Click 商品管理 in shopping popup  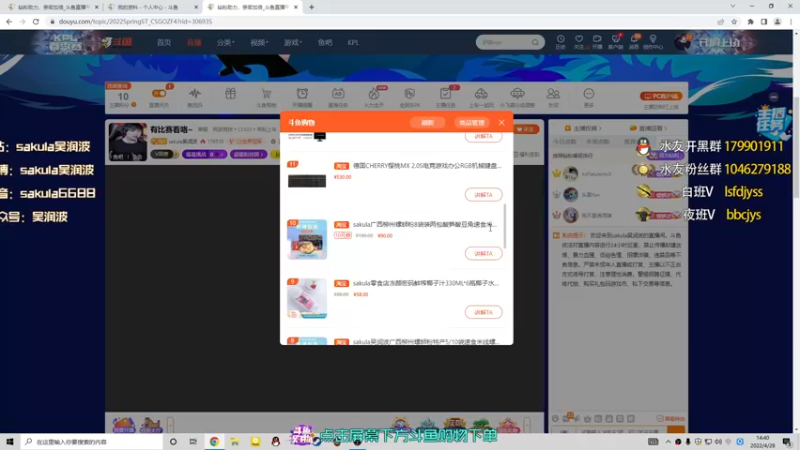(x=471, y=123)
